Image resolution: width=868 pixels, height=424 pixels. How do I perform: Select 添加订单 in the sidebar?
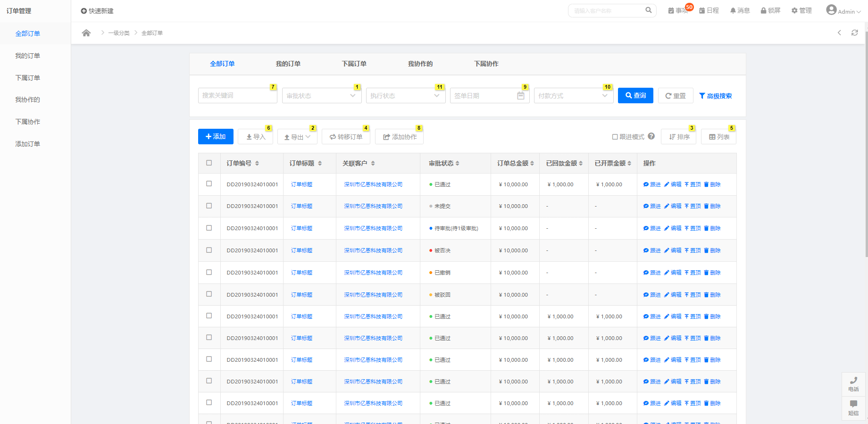coord(28,144)
